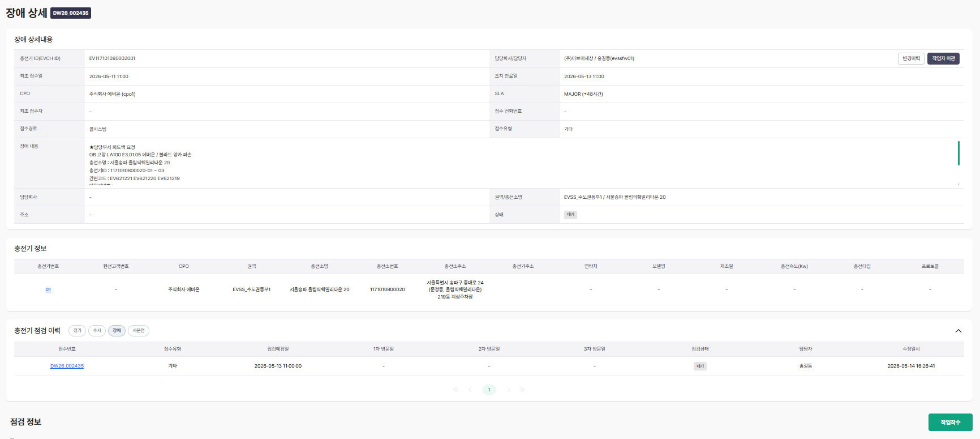This screenshot has width=980, height=439.
Task: Click the 권역 cell EVSS_수도권동부1 in charger table
Action: [x=251, y=289]
